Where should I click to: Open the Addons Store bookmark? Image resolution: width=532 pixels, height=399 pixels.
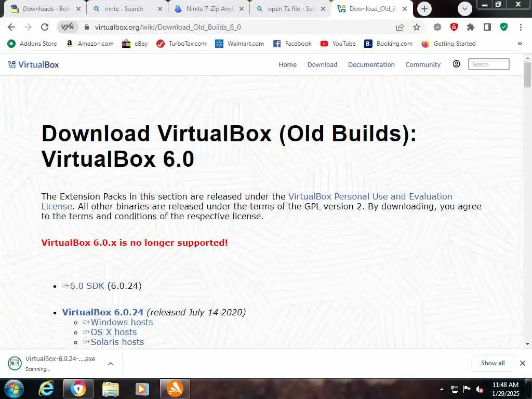(x=32, y=44)
